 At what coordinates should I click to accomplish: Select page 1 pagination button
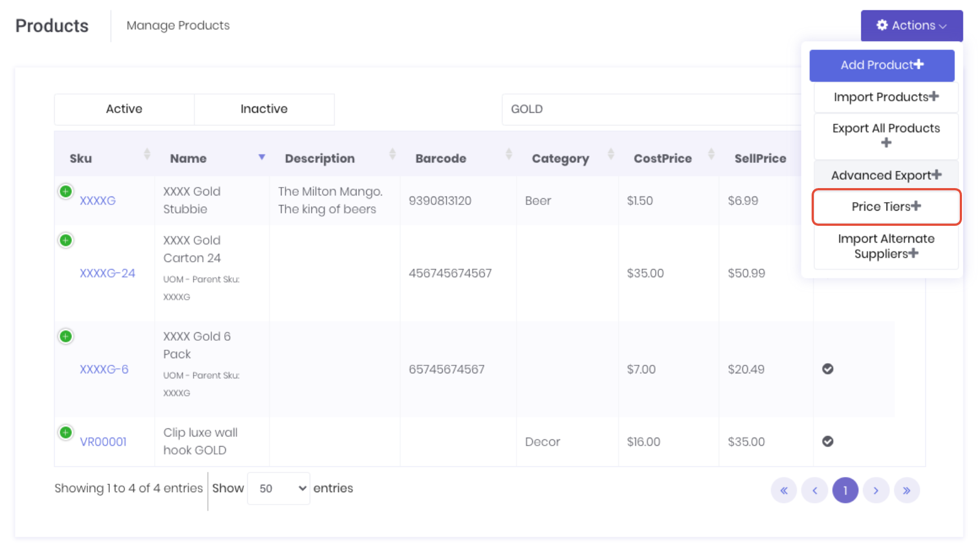[x=845, y=490]
